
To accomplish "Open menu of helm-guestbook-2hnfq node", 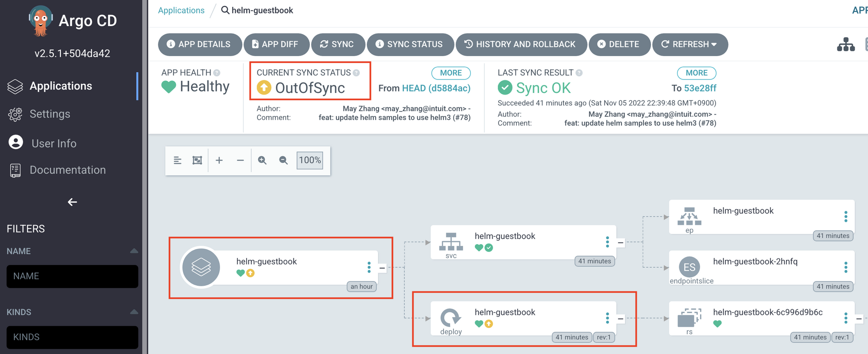I will (x=845, y=267).
